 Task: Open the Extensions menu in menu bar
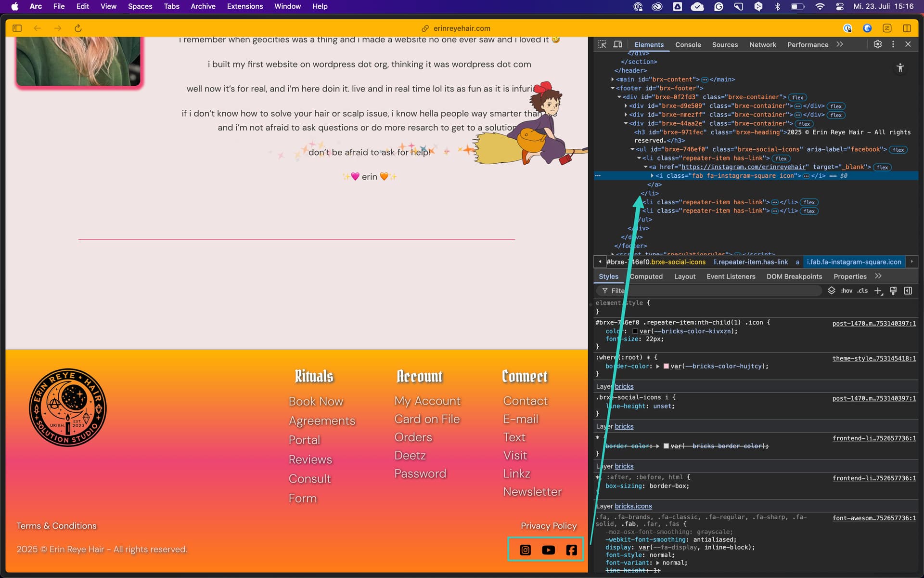244,6
